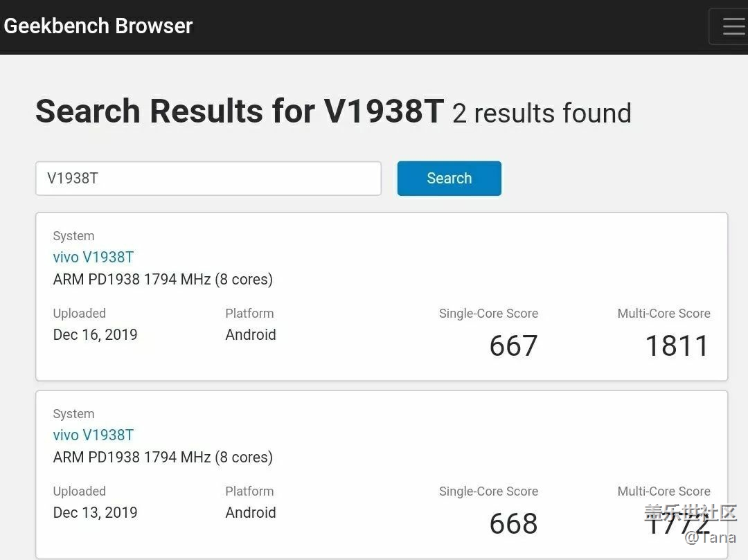Focus the V1938T search input field
The width and height of the screenshot is (748, 560).
[x=208, y=179]
